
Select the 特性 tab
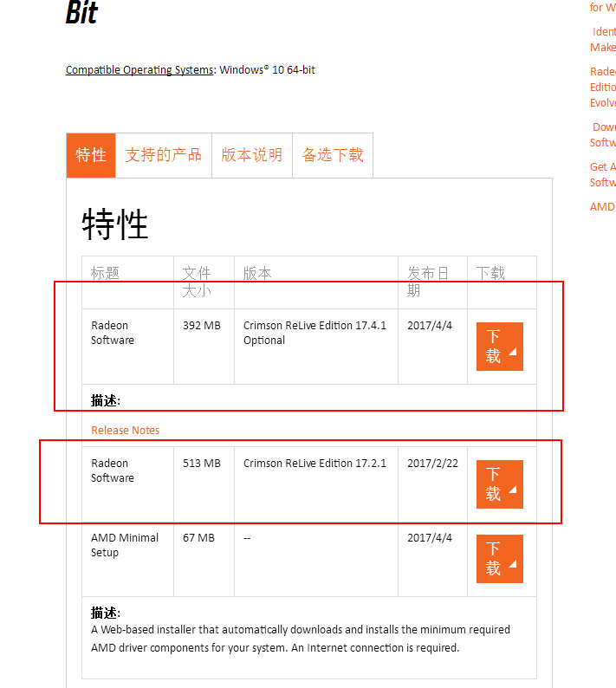[91, 155]
